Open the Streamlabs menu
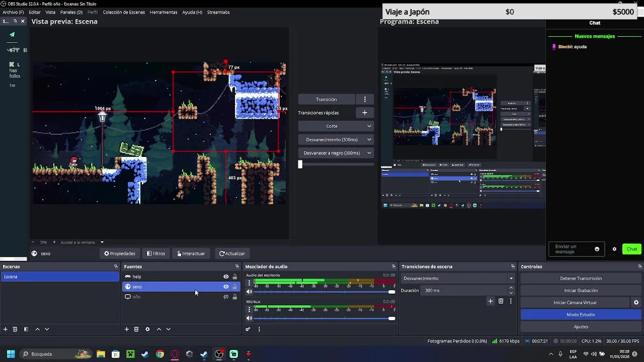Image resolution: width=644 pixels, height=362 pixels. point(218,12)
